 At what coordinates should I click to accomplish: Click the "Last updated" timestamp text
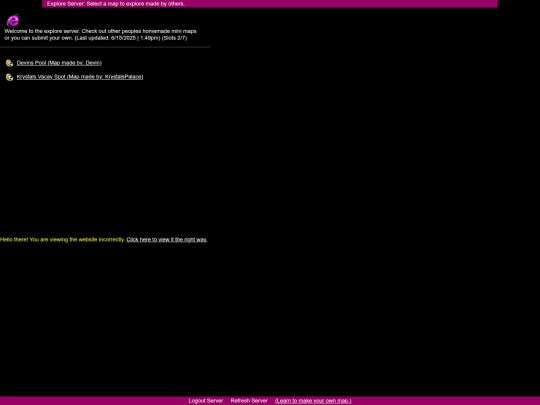pyautogui.click(x=117, y=38)
